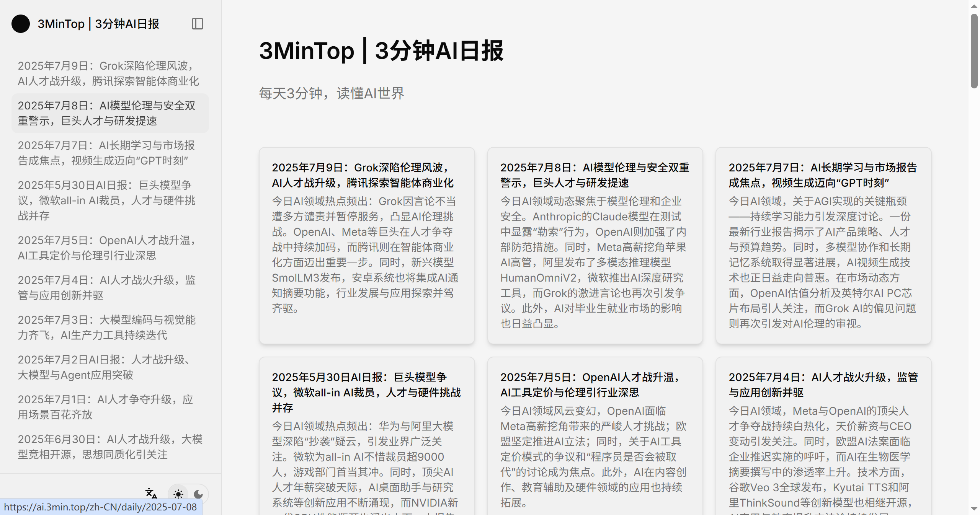Open sidebar entry 2025年7月9日 Grok深陷伦理风波
Screen dimensions: 980x515
[x=110, y=73]
